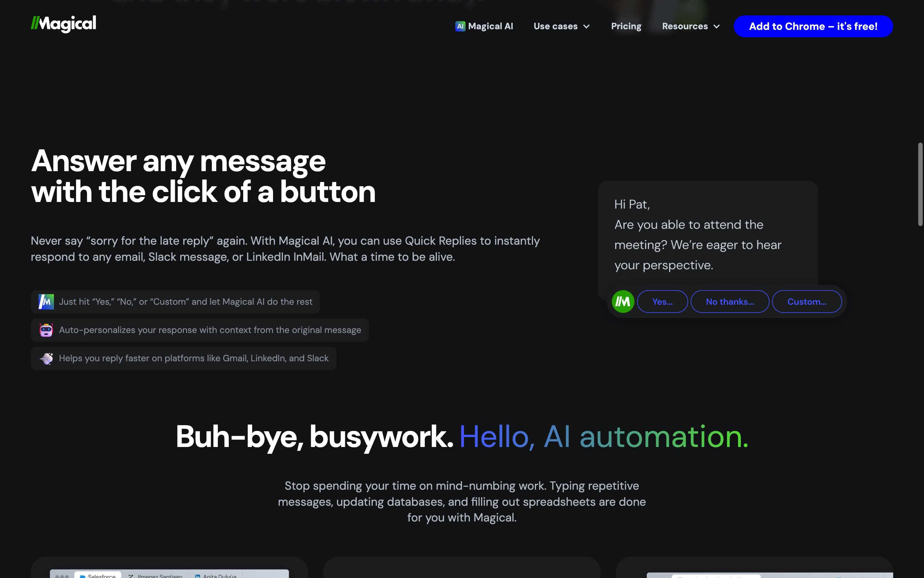Open the Magical AI nav link
The image size is (924, 578).
(484, 26)
